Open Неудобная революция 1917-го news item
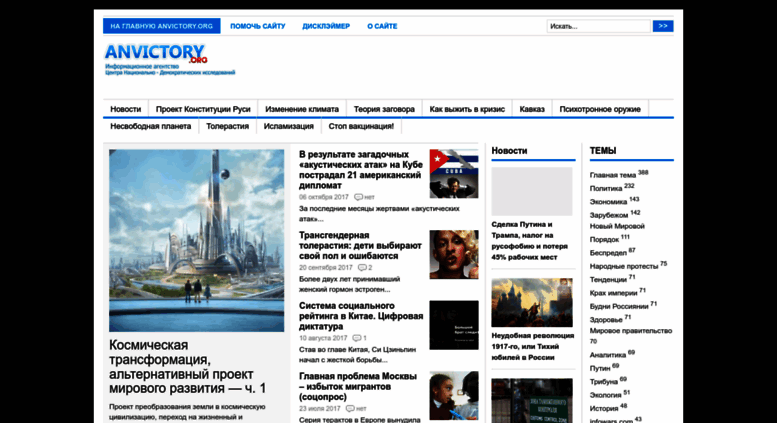This screenshot has width=777, height=423. (x=533, y=347)
